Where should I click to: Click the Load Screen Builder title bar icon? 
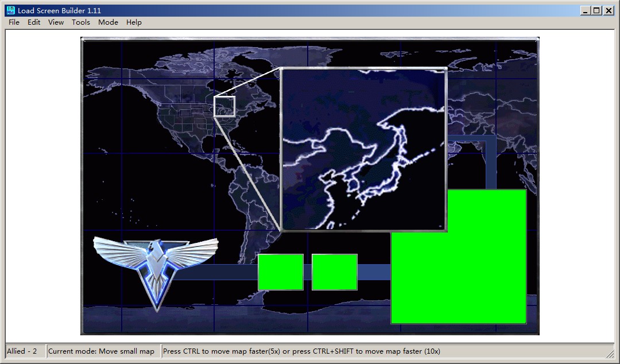coord(10,11)
